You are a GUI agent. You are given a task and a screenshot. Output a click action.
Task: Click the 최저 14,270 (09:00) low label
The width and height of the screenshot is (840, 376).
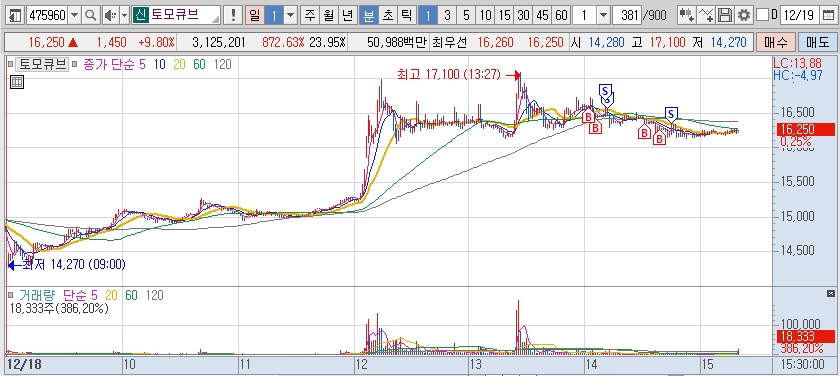pyautogui.click(x=73, y=264)
